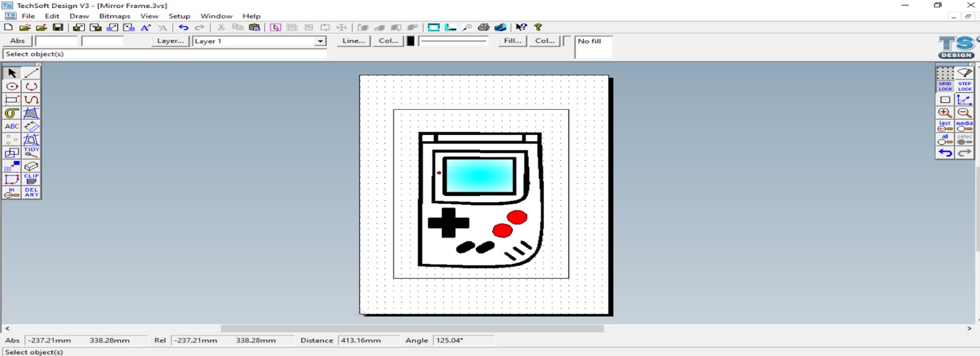Viewport: 980px width, 356px height.
Task: Toggle the angle lock fan icon
Action: pos(965,73)
